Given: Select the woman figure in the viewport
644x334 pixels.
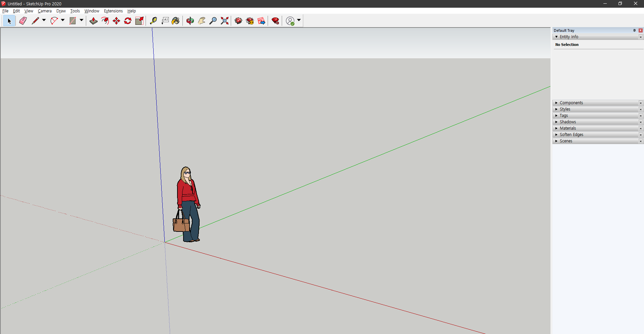Looking at the screenshot, I should tap(188, 204).
